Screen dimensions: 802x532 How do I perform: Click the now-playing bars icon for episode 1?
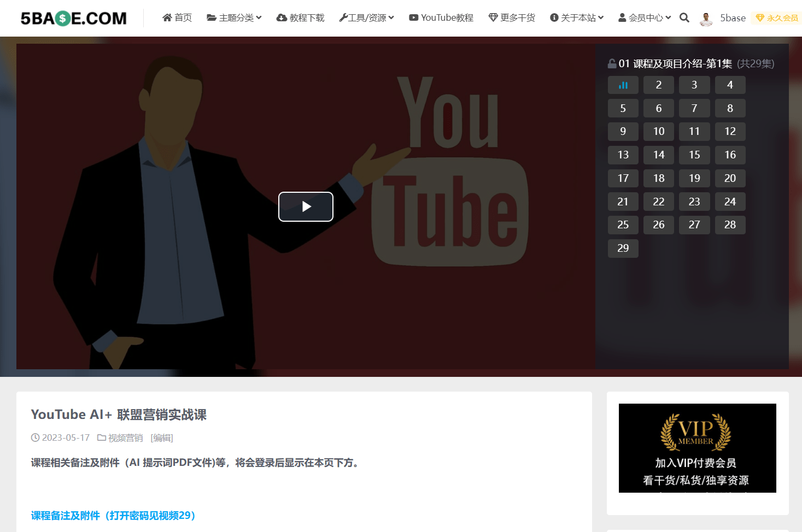[x=623, y=85]
